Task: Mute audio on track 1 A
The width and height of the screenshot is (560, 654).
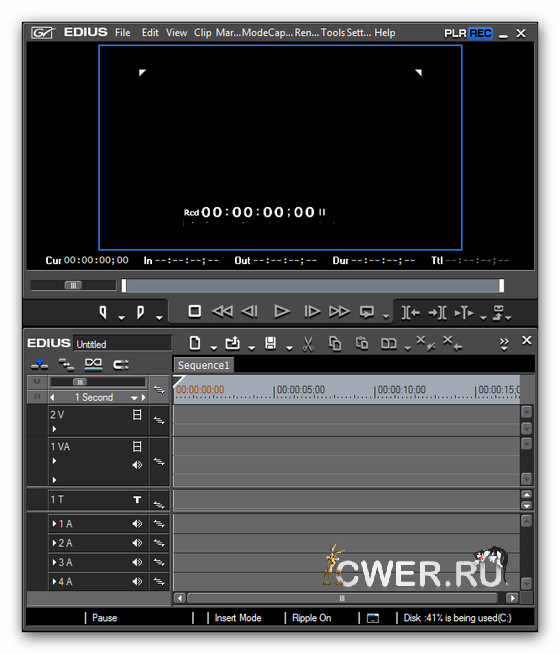Action: tap(137, 524)
